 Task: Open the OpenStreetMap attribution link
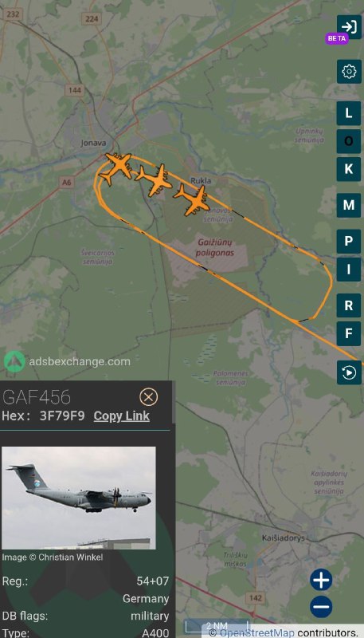[x=257, y=632]
